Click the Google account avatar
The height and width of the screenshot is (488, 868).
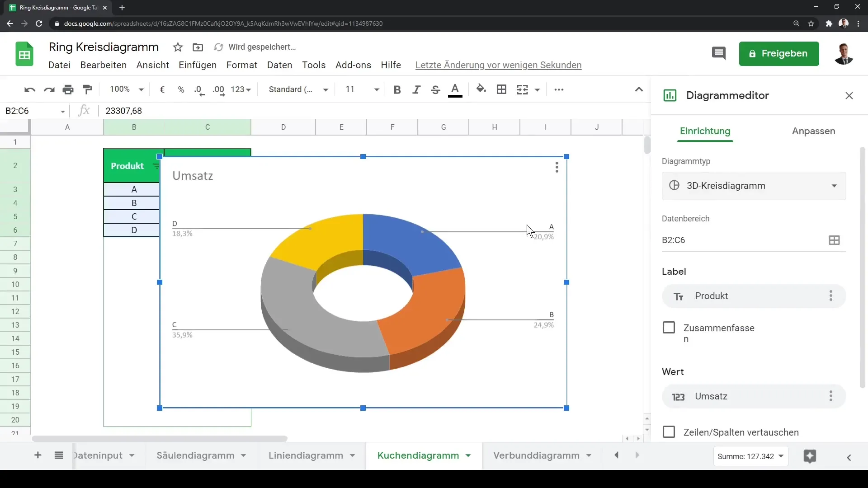844,54
